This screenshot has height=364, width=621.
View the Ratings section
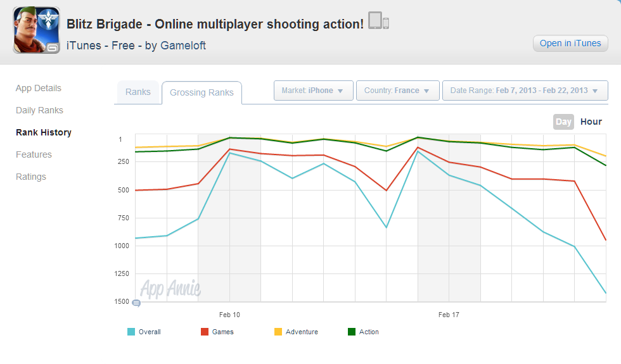[31, 177]
